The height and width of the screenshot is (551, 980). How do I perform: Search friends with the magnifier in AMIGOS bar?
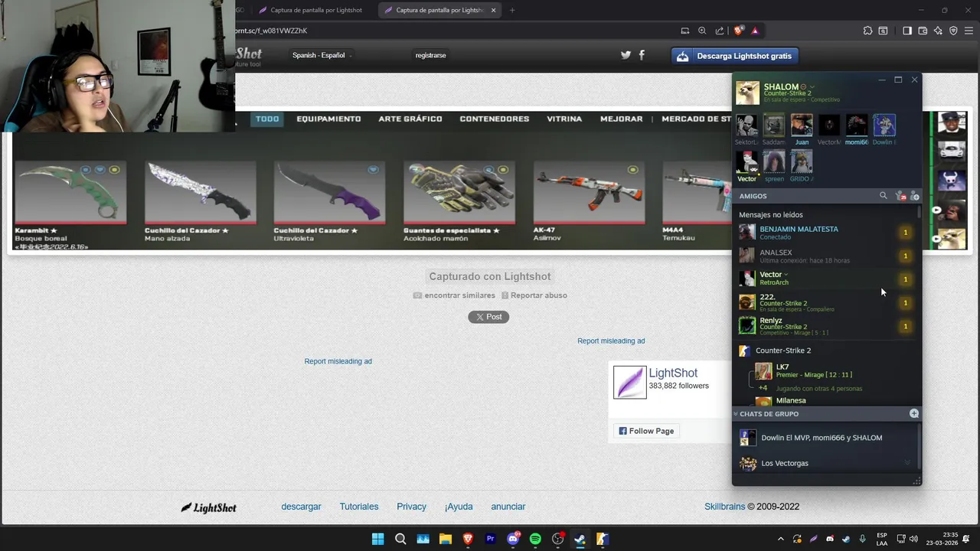[883, 196]
